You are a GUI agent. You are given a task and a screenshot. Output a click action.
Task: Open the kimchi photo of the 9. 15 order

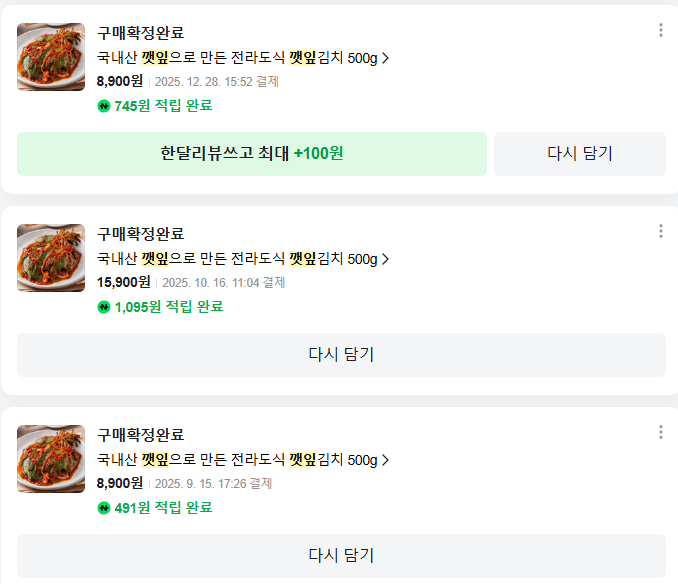point(51,459)
